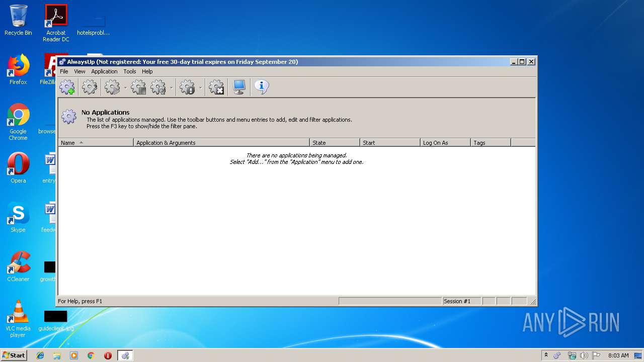This screenshot has width=644, height=362.
Task: Click the 'For Help, press F1' status text
Action: tap(80, 301)
